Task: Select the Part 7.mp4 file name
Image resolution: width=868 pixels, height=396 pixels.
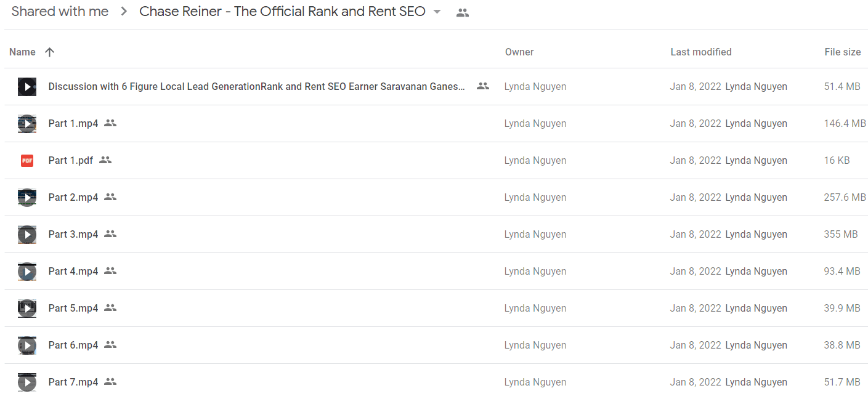Action: 73,382
